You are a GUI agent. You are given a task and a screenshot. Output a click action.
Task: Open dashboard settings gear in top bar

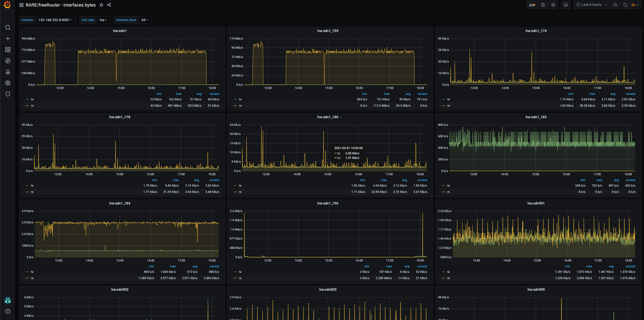[553, 5]
